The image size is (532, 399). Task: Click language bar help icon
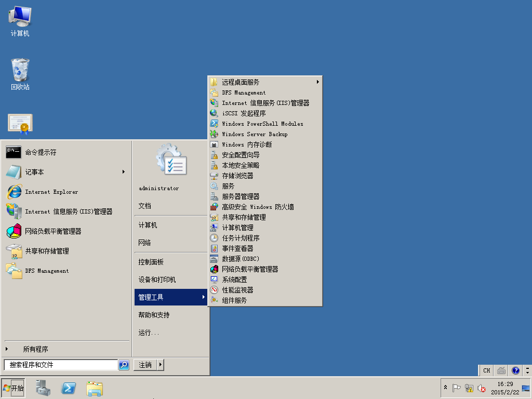[515, 370]
